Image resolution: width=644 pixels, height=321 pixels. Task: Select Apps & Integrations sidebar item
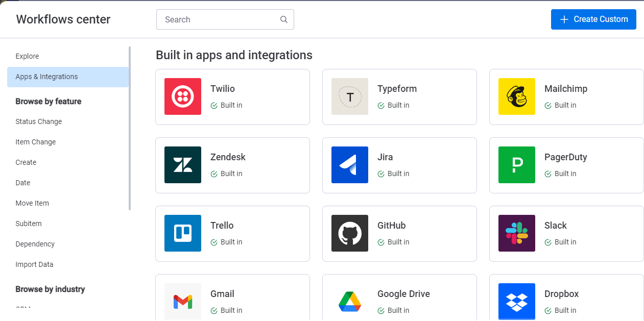pos(46,77)
